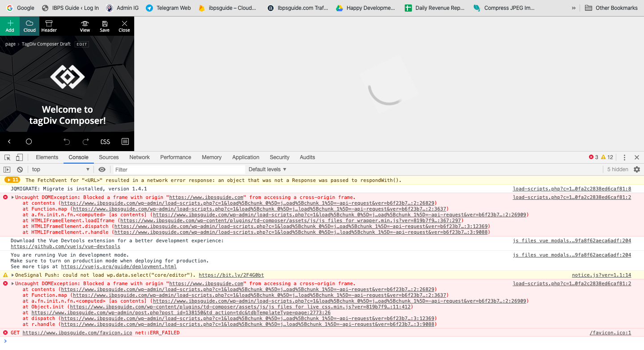Open the Application tab

pyautogui.click(x=246, y=157)
